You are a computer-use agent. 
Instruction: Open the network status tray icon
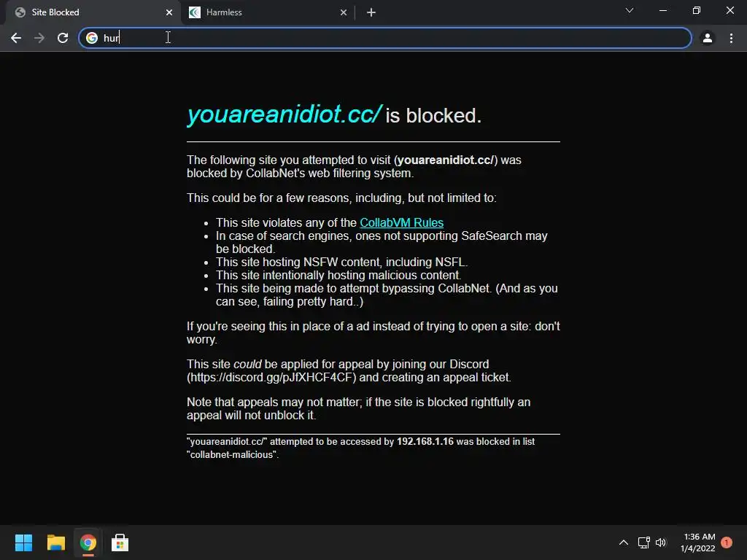pos(643,542)
